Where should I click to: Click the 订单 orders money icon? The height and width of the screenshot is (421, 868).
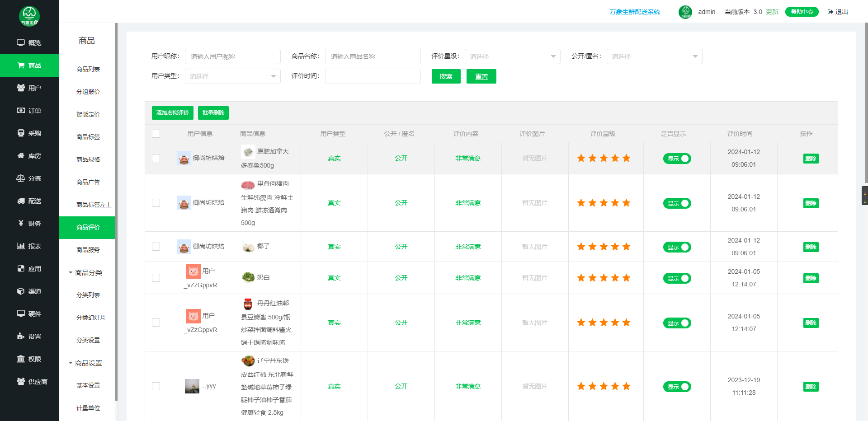tap(21, 111)
